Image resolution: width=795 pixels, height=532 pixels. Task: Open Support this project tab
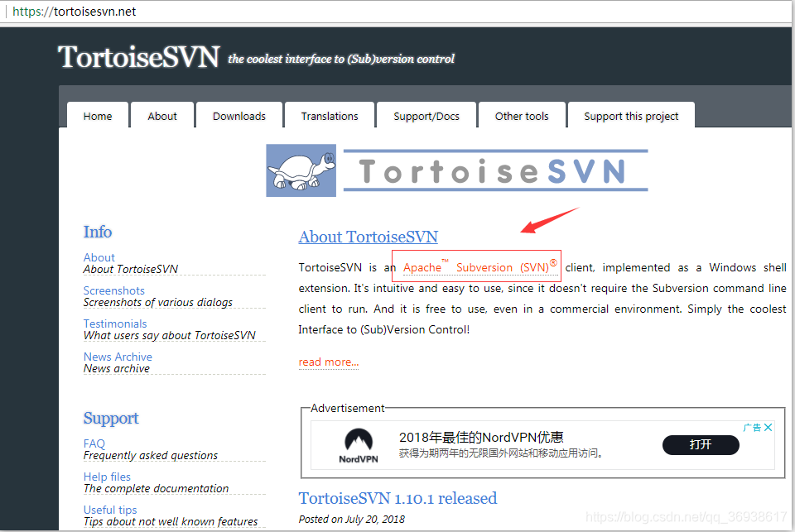click(631, 116)
